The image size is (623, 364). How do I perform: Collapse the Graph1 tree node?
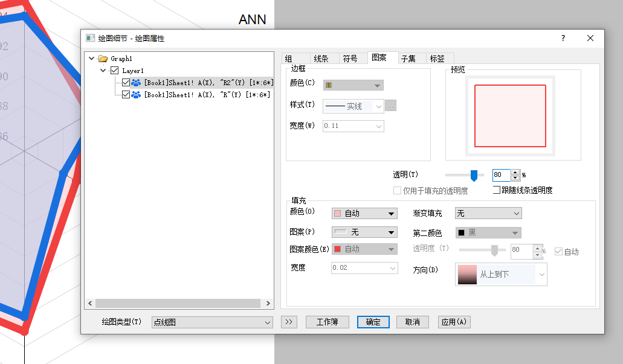(x=92, y=59)
